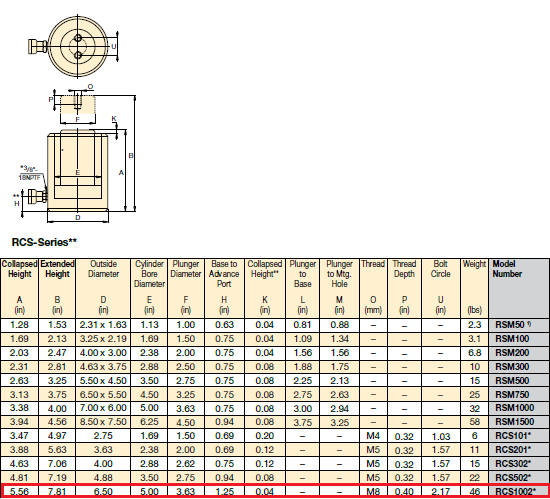Click the 3/8-18NPTF port label
This screenshot has width=550, height=499.
(x=30, y=173)
